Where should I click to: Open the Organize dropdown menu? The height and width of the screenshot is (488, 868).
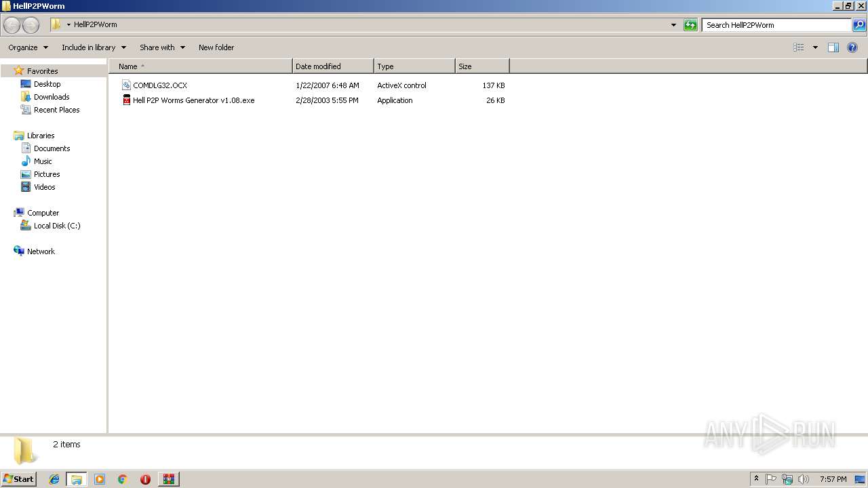(x=28, y=47)
